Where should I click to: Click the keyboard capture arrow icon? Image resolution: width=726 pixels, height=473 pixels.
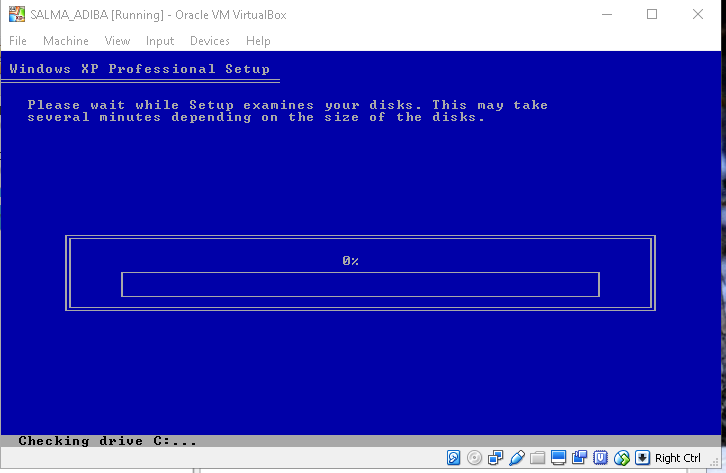[x=642, y=458]
